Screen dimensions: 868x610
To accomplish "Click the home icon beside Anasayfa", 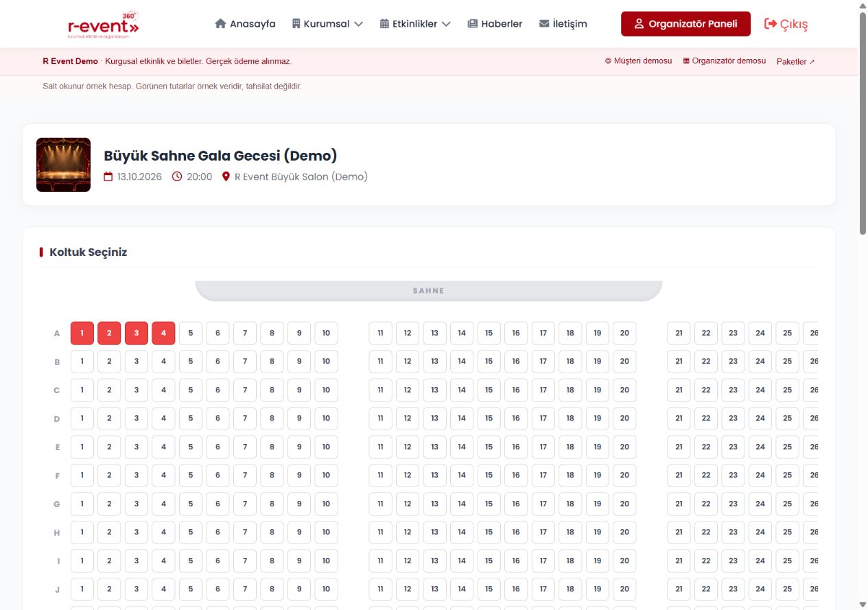I will pos(220,23).
